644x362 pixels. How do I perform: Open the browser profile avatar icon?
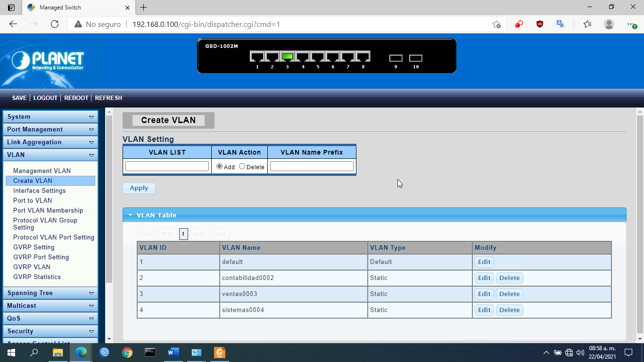point(609,24)
